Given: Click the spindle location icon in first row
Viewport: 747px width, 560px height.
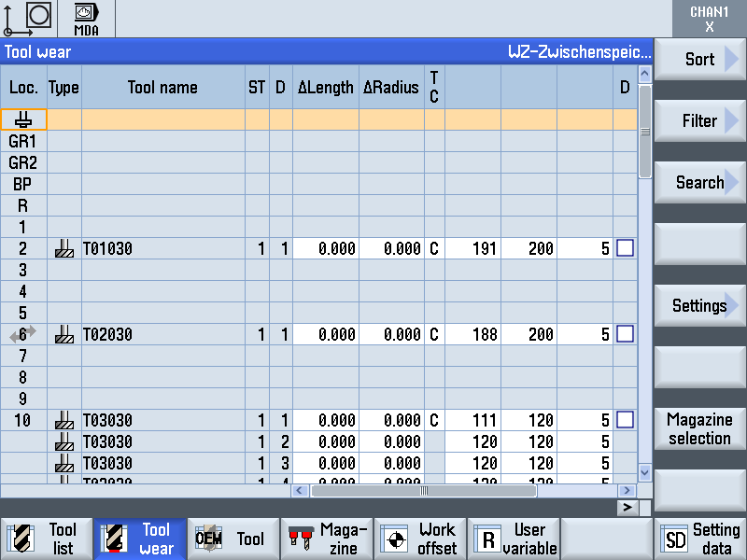Looking at the screenshot, I should 23,119.
